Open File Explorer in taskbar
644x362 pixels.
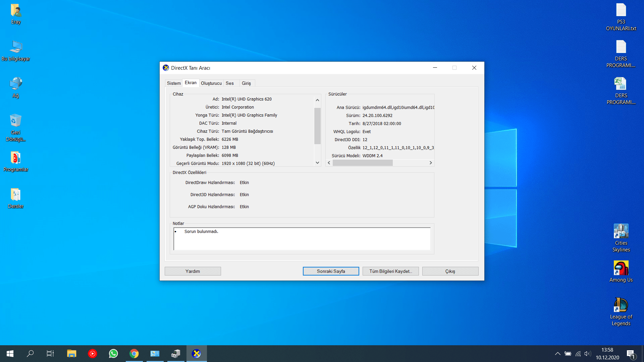pos(71,354)
